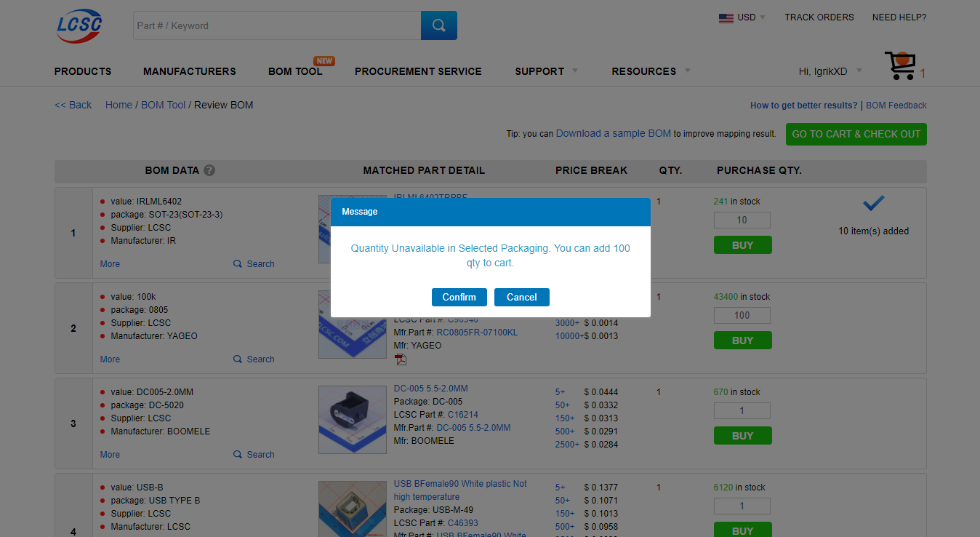Click BOM Tool breadcrumb link

pyautogui.click(x=163, y=105)
